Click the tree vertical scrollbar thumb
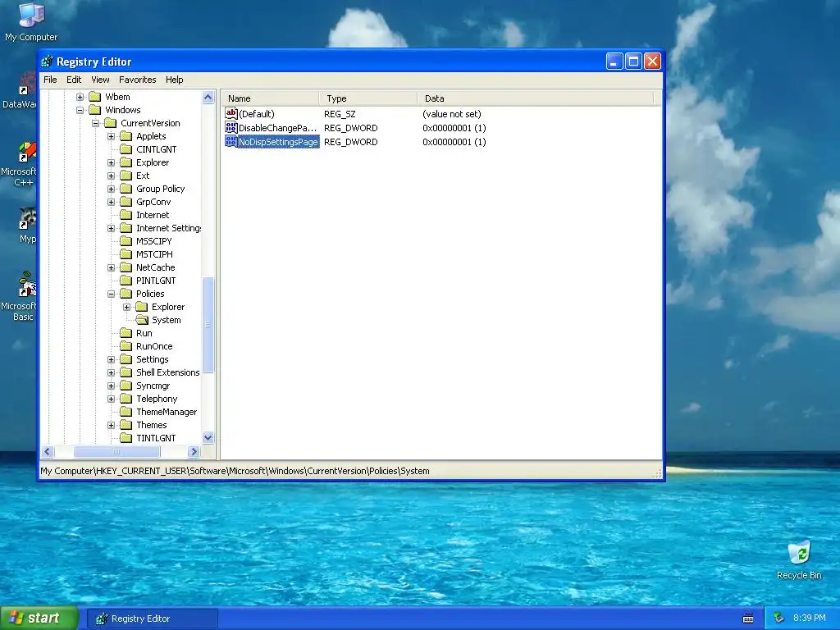 click(x=208, y=325)
